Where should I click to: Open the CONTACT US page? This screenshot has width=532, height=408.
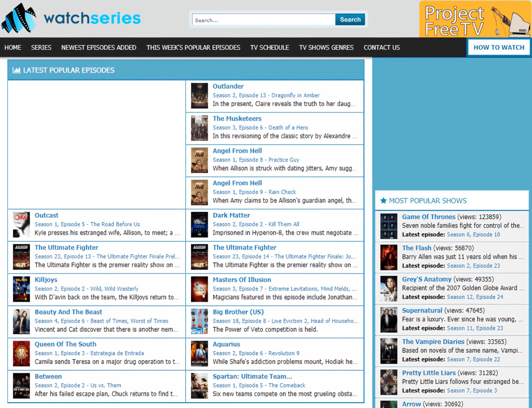click(x=382, y=47)
